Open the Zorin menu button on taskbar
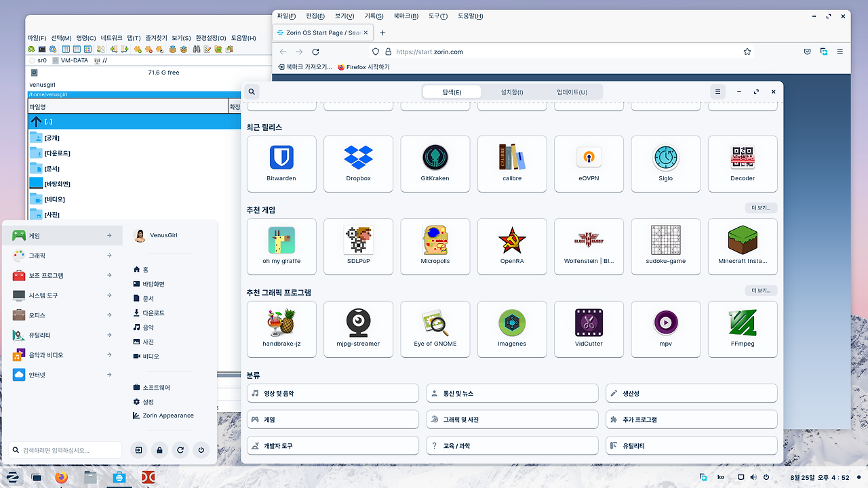The height and width of the screenshot is (488, 868). pos(12,477)
